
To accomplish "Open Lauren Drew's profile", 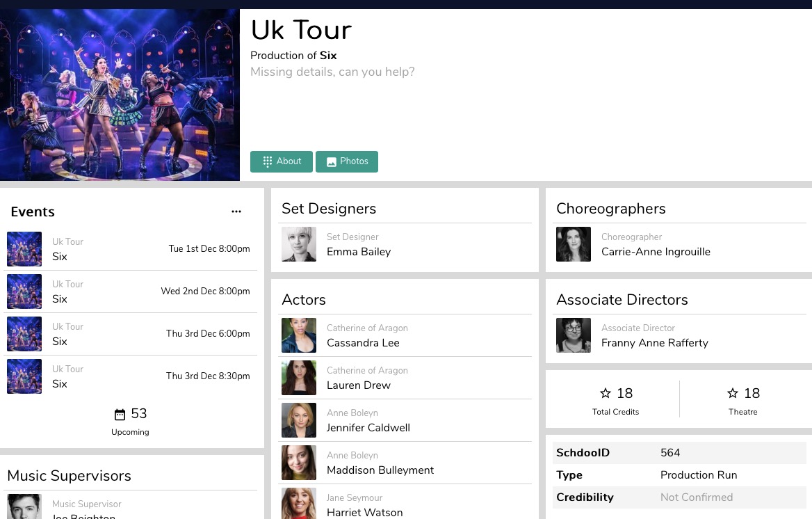I will coord(359,385).
